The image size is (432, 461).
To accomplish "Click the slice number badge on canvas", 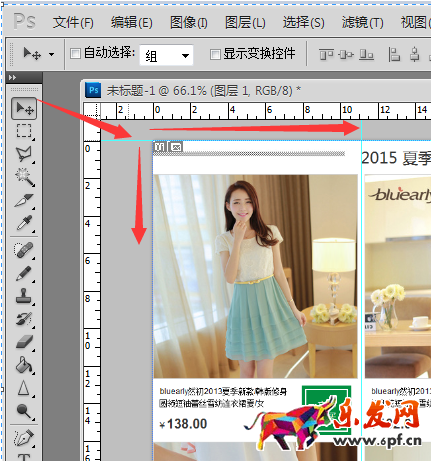I will coord(159,147).
